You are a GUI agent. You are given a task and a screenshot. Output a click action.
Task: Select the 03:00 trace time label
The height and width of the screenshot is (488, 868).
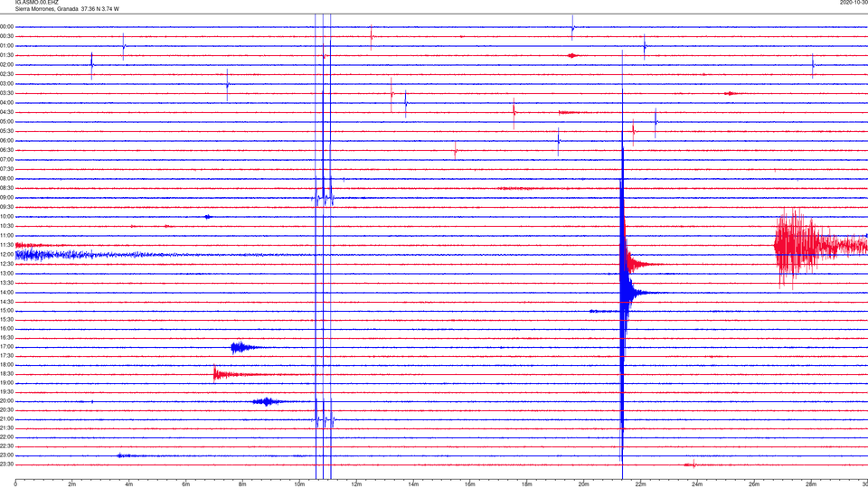click(7, 83)
